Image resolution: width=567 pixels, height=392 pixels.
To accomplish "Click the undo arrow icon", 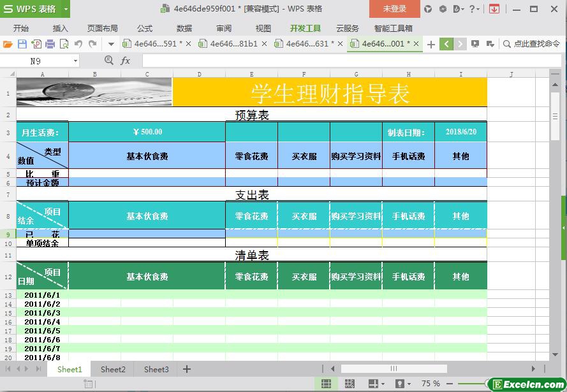I will pyautogui.click(x=78, y=44).
